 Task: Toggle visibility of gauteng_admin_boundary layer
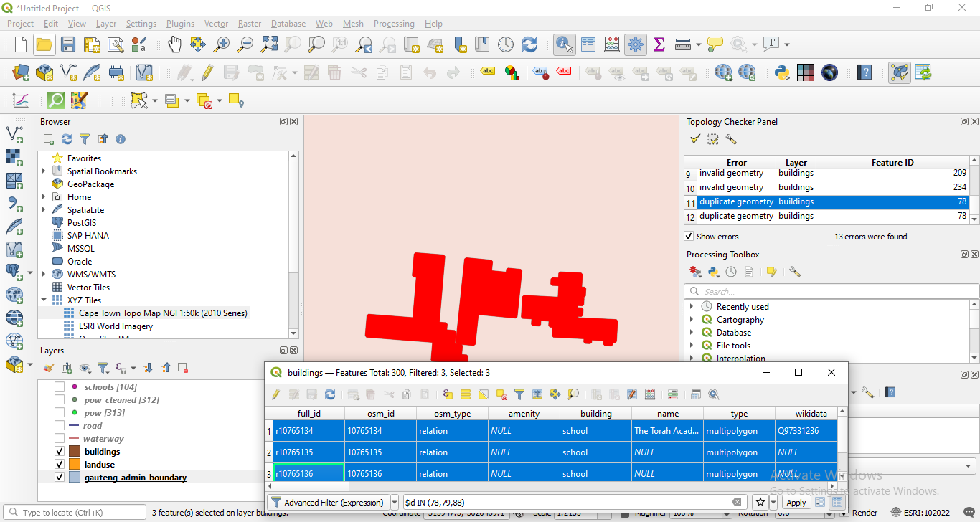(x=60, y=478)
